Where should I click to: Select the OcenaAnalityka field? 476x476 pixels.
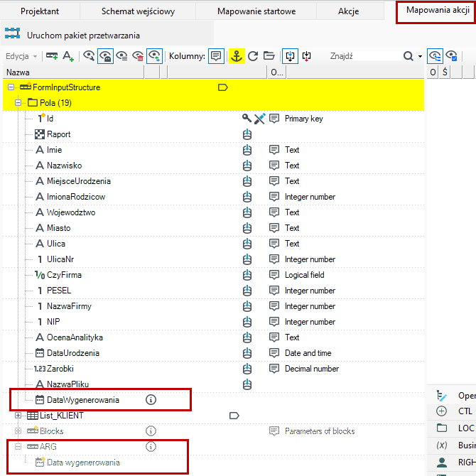(x=75, y=337)
